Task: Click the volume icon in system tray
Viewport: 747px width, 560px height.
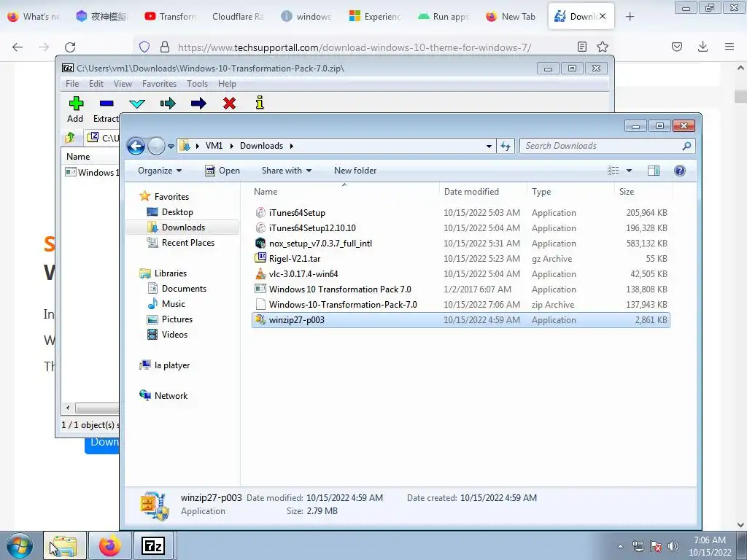Action: tap(673, 546)
